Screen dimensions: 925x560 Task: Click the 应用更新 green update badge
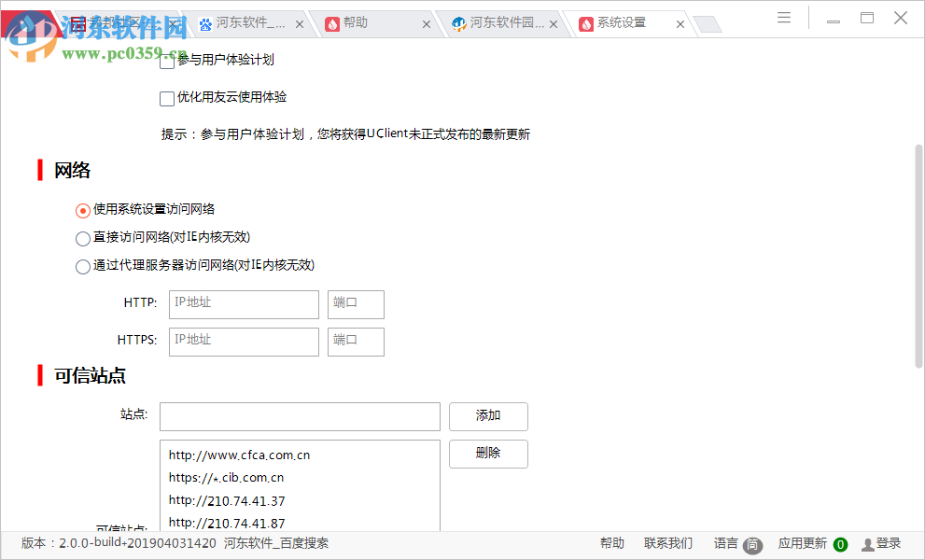tap(838, 543)
